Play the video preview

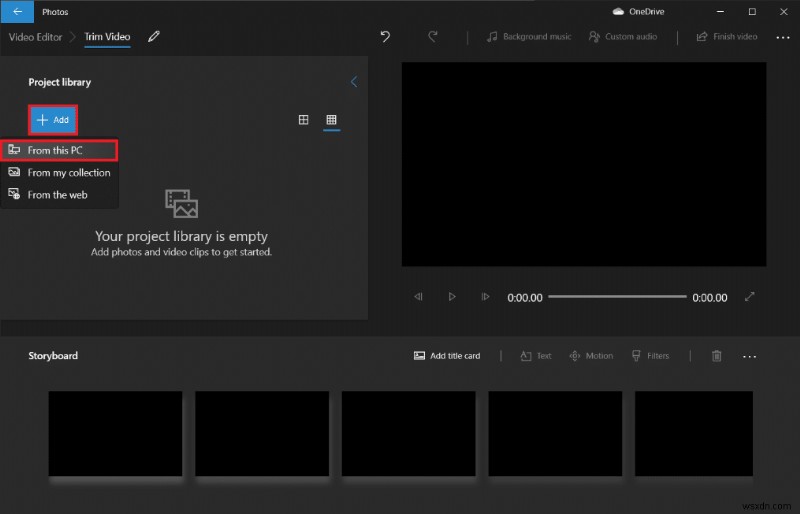tap(452, 297)
